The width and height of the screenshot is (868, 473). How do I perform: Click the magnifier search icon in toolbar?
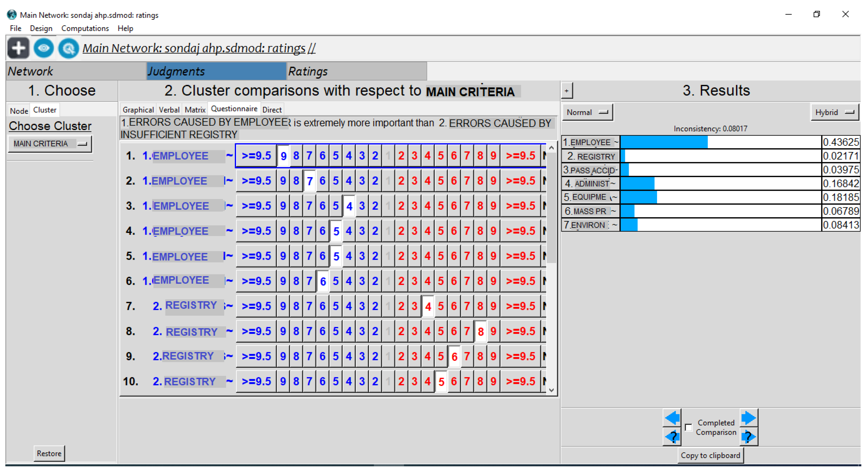coord(68,48)
